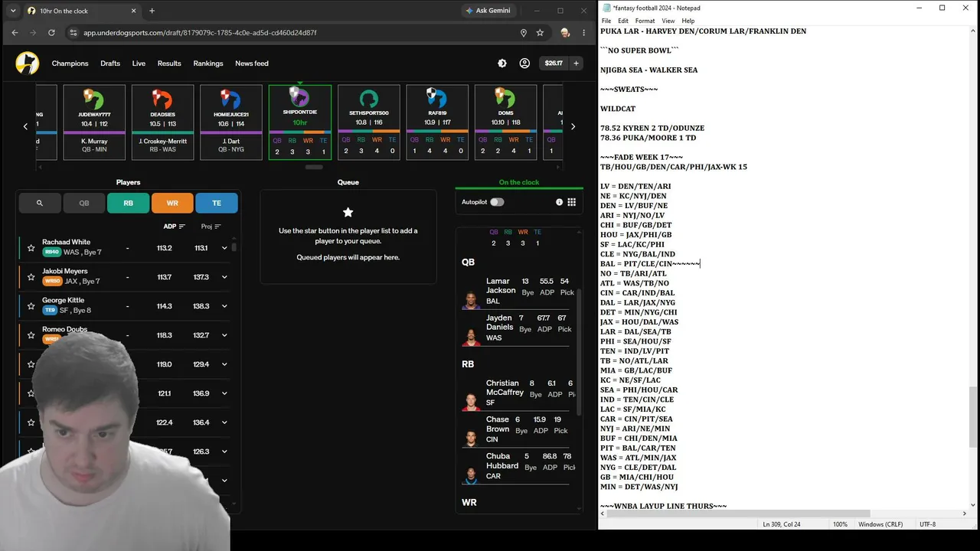Select the DEADSIES draft pick card

coord(162,122)
